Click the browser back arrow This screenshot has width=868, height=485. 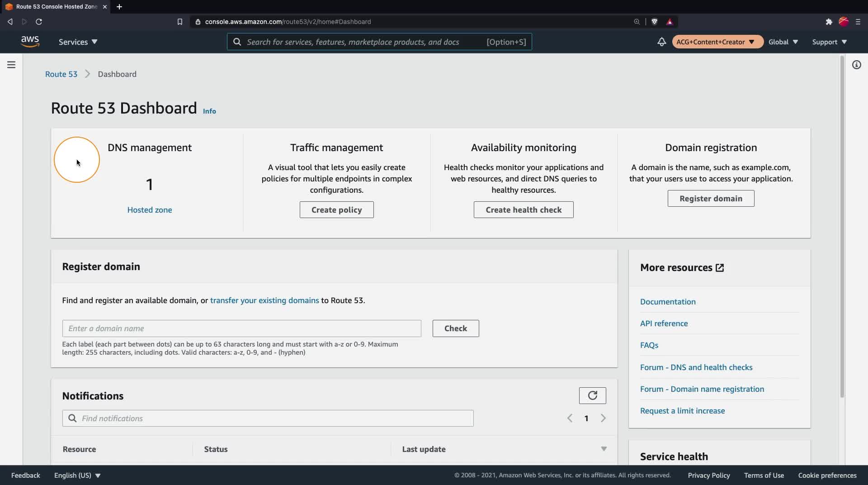(x=10, y=22)
